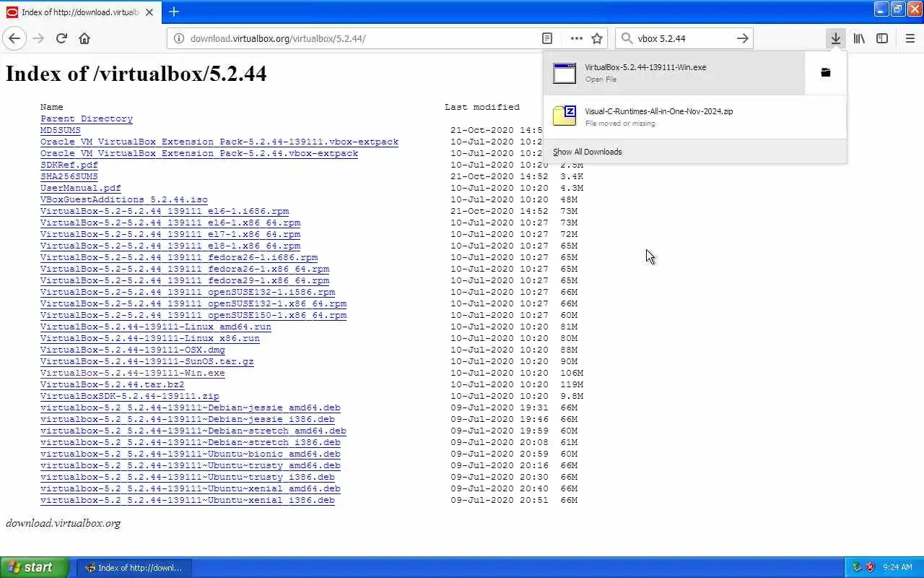This screenshot has width=924, height=578.
Task: Download VirtualBox-5.2.44-139111-OSX.dmg
Action: click(133, 350)
